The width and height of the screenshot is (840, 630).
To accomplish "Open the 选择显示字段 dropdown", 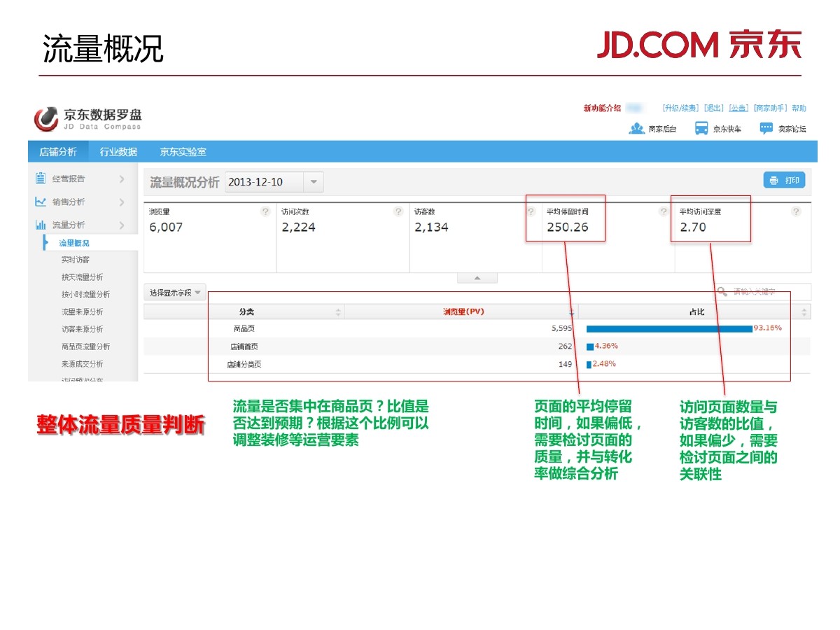I will click(x=175, y=293).
